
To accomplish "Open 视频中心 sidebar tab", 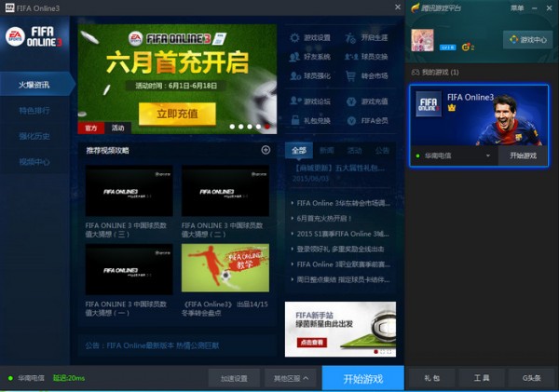I will tap(34, 162).
